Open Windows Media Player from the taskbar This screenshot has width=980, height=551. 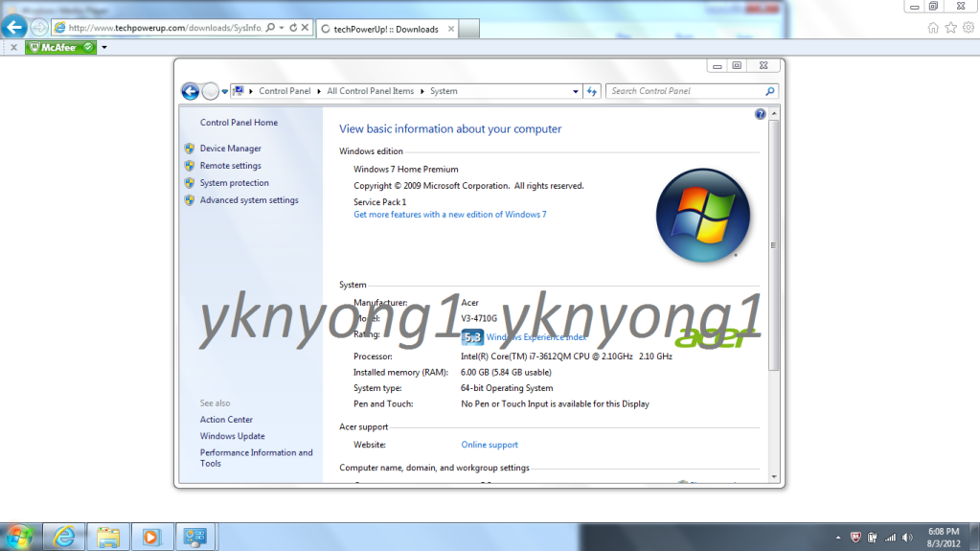point(151,537)
